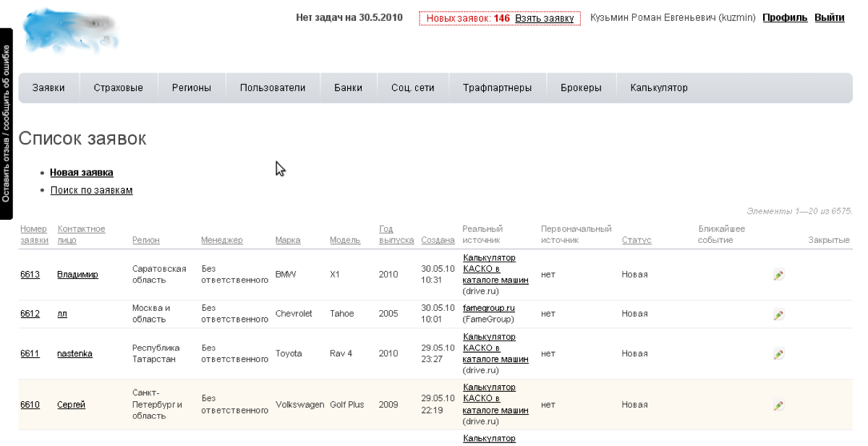Open the Страховые menu tab
The height and width of the screenshot is (446, 868).
(x=118, y=88)
